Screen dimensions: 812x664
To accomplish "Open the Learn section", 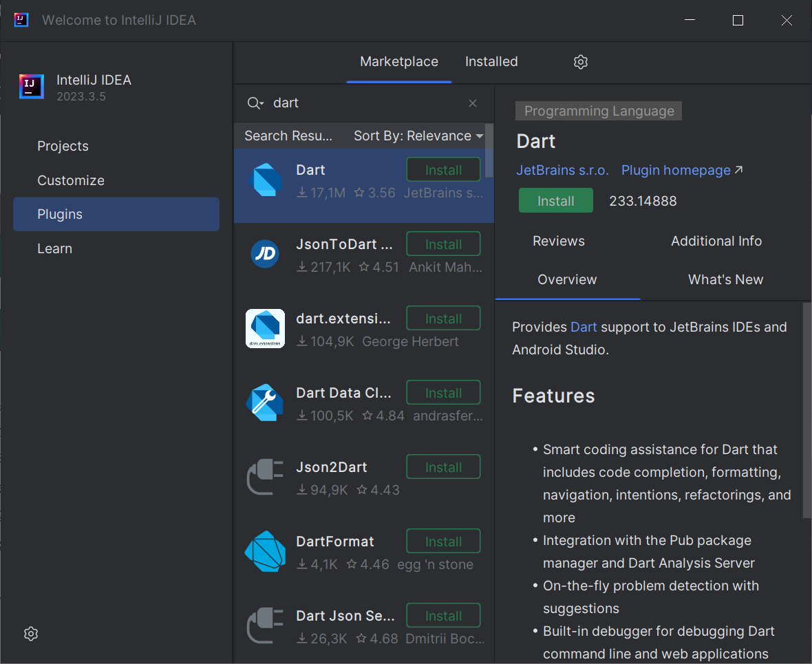I will [54, 248].
